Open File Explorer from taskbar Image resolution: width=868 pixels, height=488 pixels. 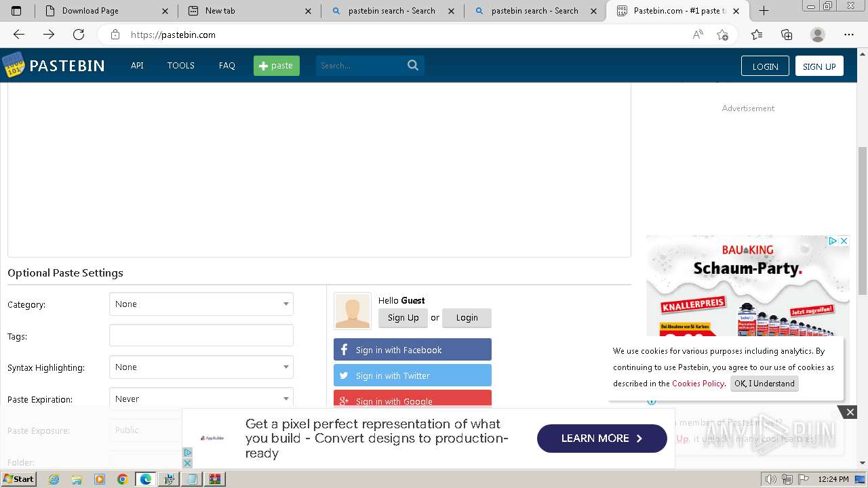tap(77, 479)
